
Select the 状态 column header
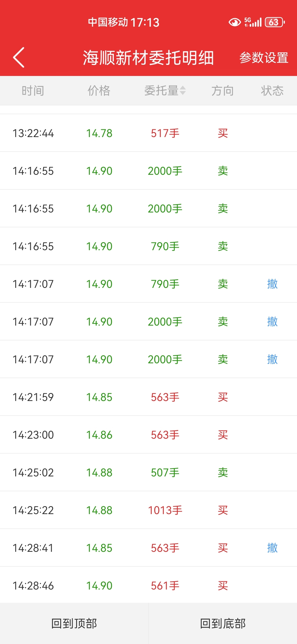tap(272, 91)
